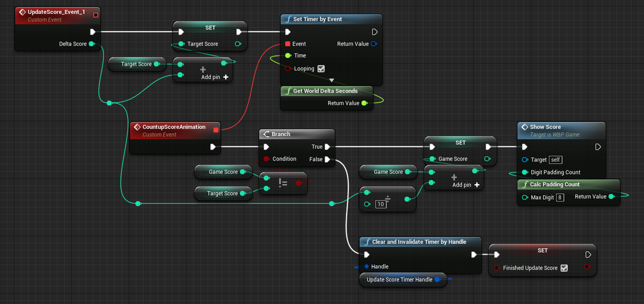Screen dimensions: 644x304
Task: Click the Digit Padding Count input pin
Action: click(x=525, y=172)
